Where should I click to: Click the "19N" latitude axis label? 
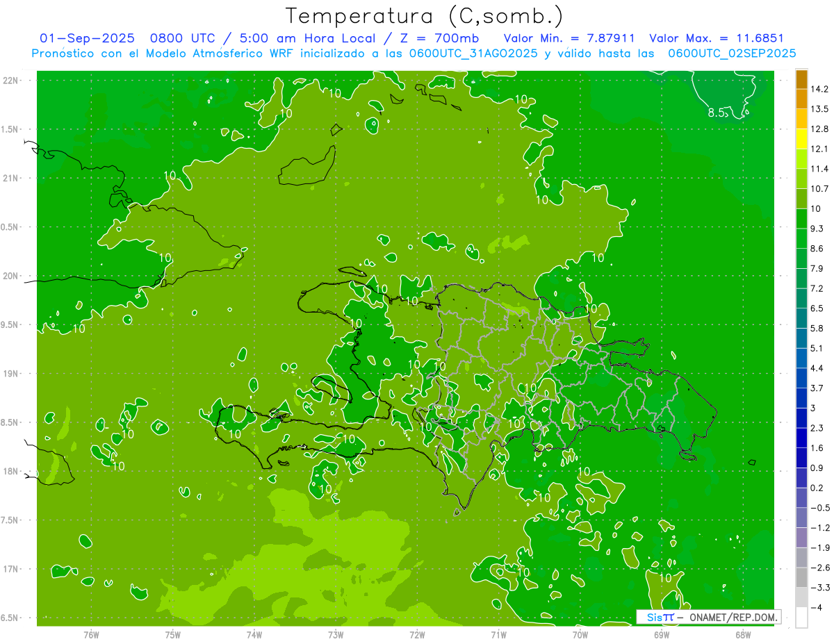[x=10, y=374]
